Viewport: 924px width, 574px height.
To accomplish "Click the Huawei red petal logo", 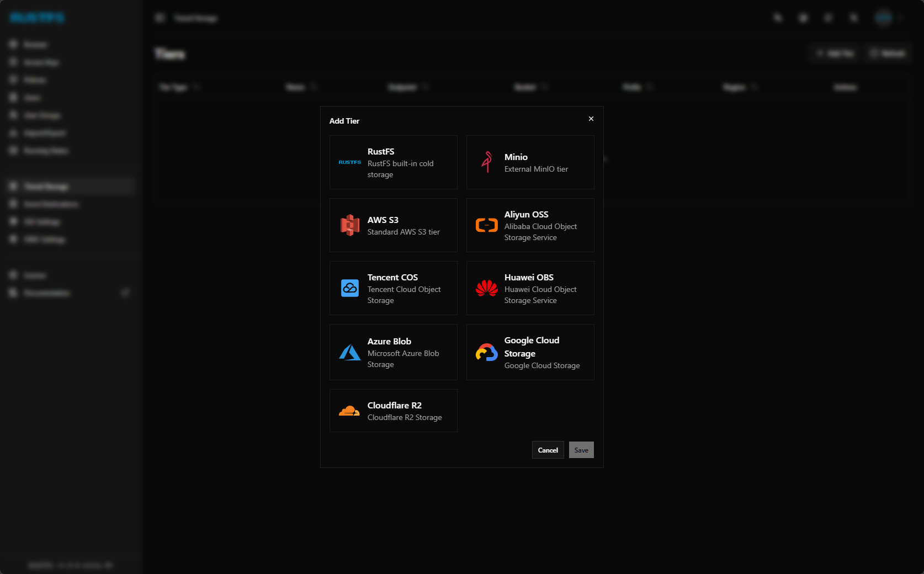I will [x=487, y=288].
